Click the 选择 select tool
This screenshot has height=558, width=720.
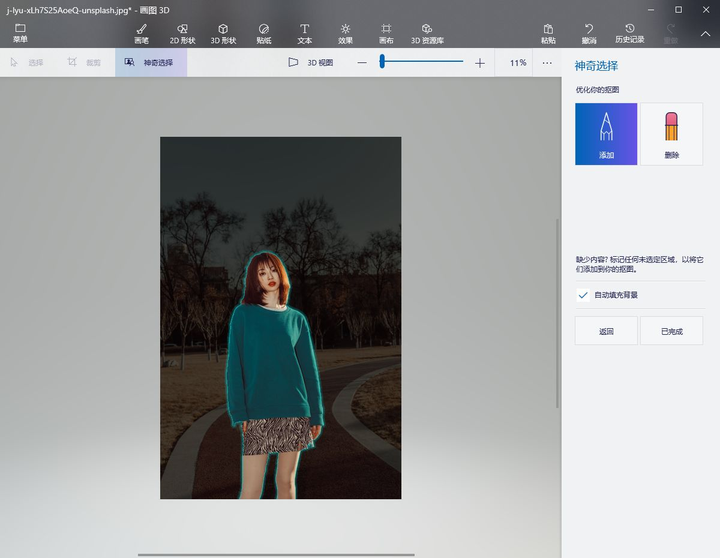[x=27, y=62]
